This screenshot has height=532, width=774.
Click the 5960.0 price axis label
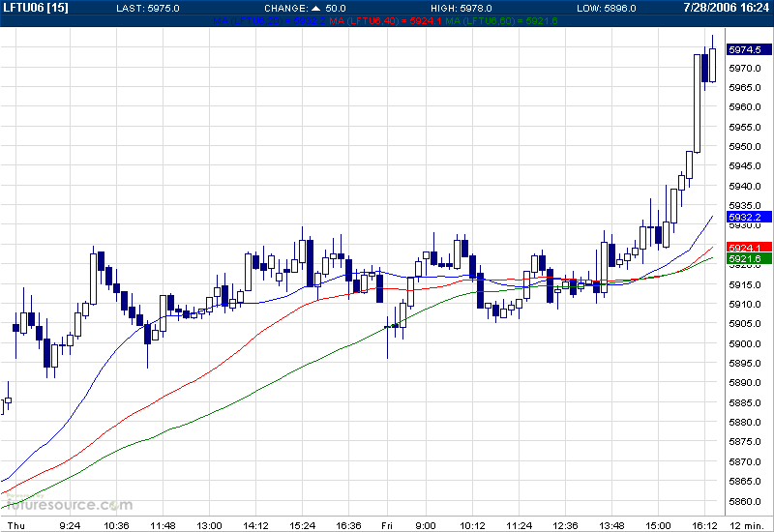(x=745, y=106)
